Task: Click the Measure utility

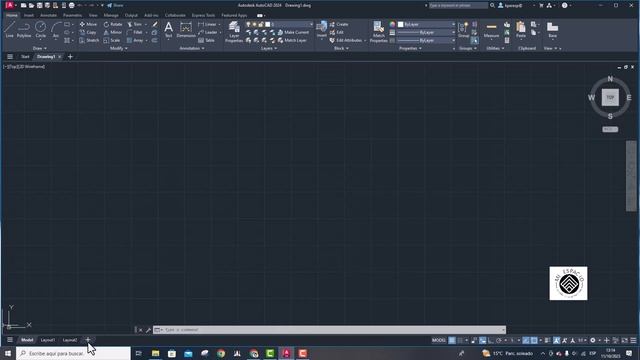Action: tap(491, 30)
